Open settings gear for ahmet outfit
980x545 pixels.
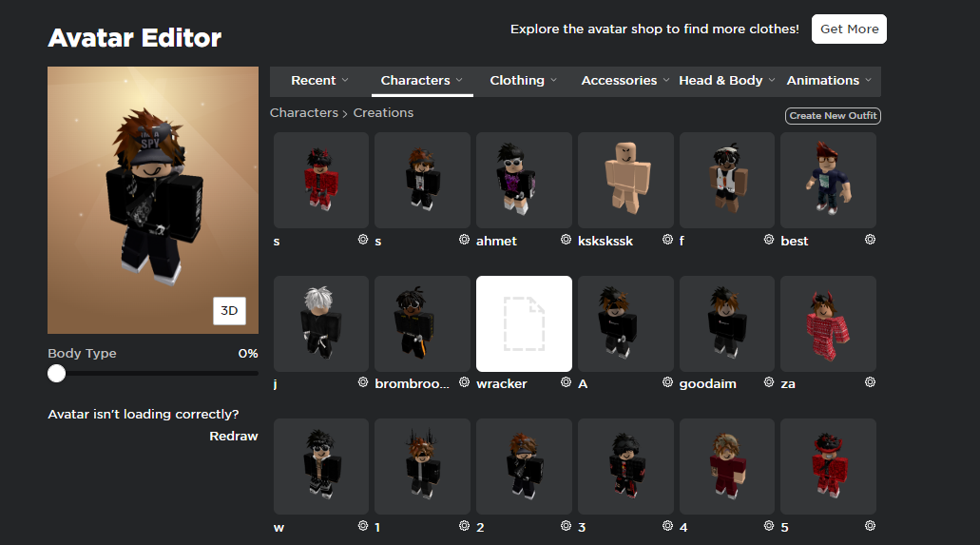[566, 240]
